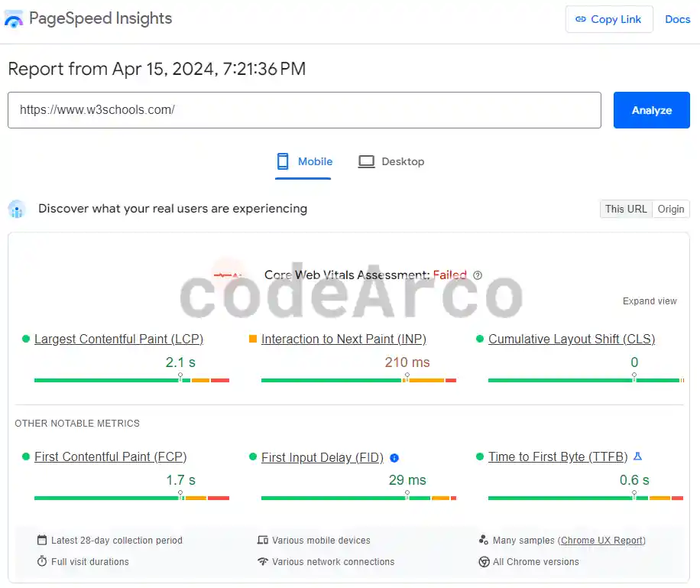Click the TTFB value 0.6 s
Viewport: 700px width, 588px height.
point(634,480)
